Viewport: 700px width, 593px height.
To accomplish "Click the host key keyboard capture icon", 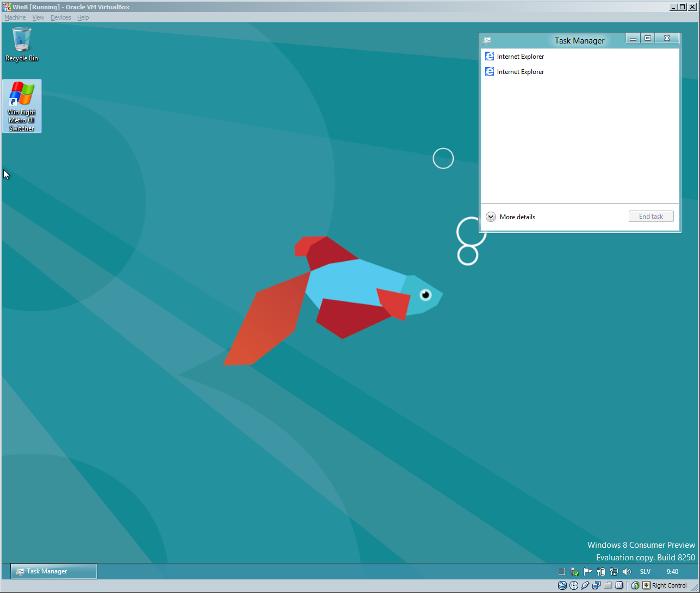I will pos(646,586).
